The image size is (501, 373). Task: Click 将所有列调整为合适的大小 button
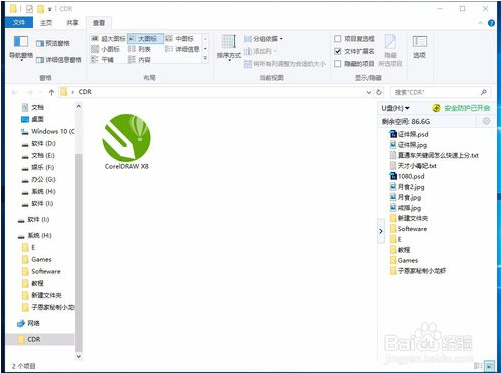point(285,64)
